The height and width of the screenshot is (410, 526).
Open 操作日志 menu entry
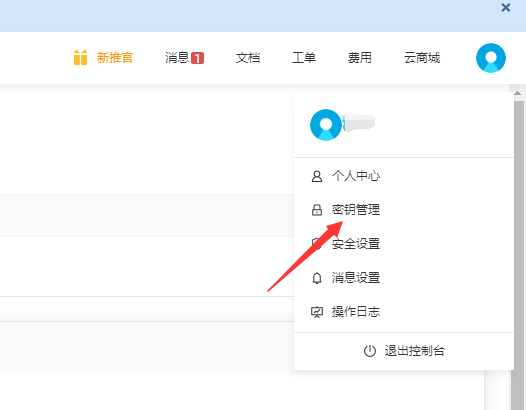point(356,312)
